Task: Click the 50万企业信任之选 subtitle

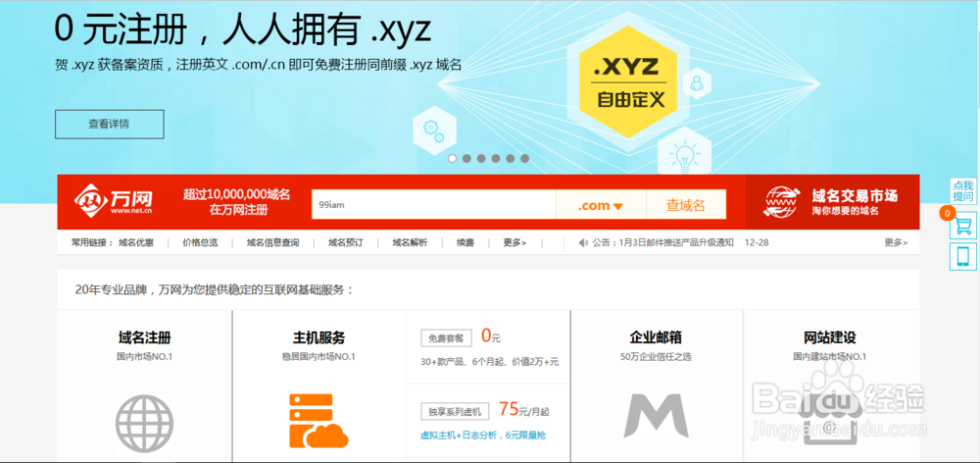Action: [x=656, y=357]
